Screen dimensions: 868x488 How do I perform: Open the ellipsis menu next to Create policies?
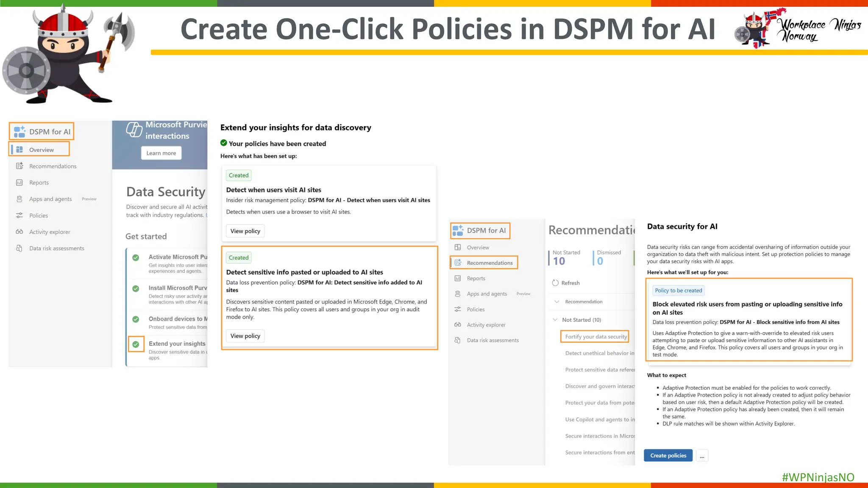click(702, 456)
